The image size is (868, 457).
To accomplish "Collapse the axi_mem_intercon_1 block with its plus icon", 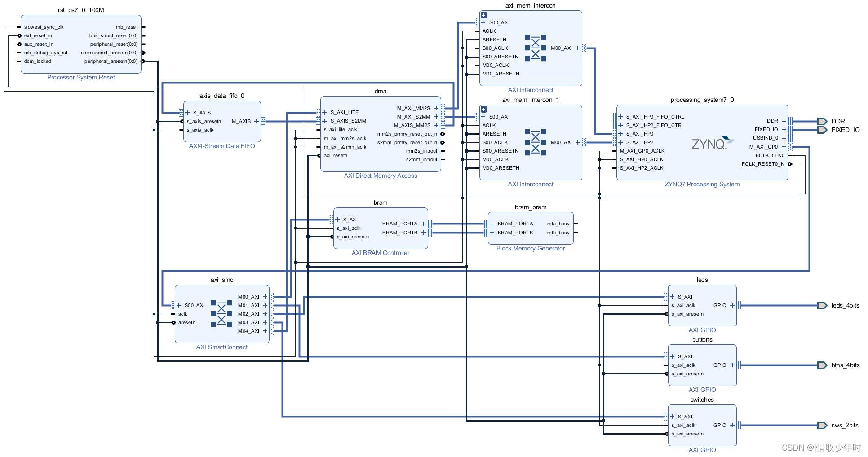I will point(484,110).
